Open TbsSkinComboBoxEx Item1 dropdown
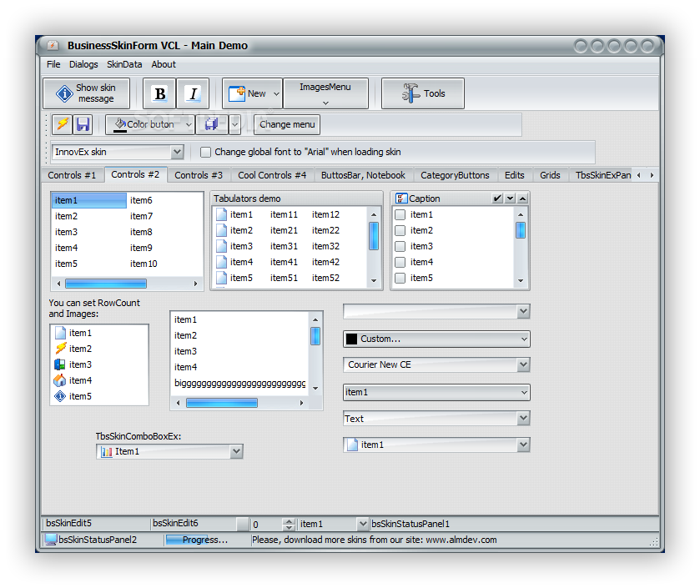The height and width of the screenshot is (588, 700). (x=237, y=451)
